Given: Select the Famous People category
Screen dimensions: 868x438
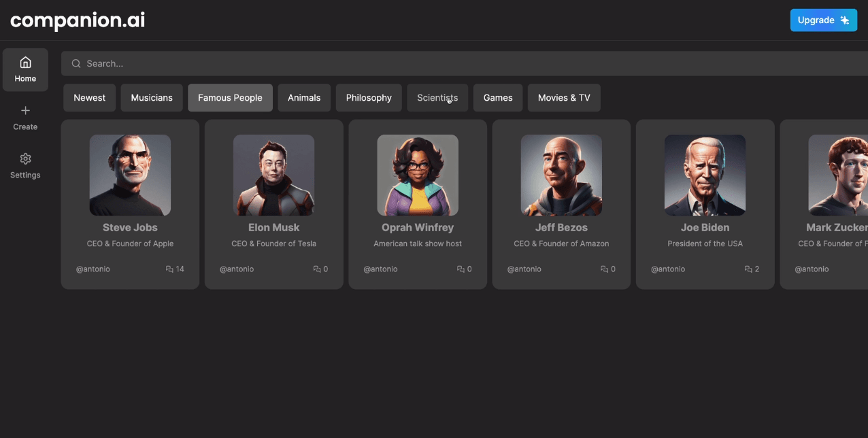Looking at the screenshot, I should pyautogui.click(x=230, y=98).
